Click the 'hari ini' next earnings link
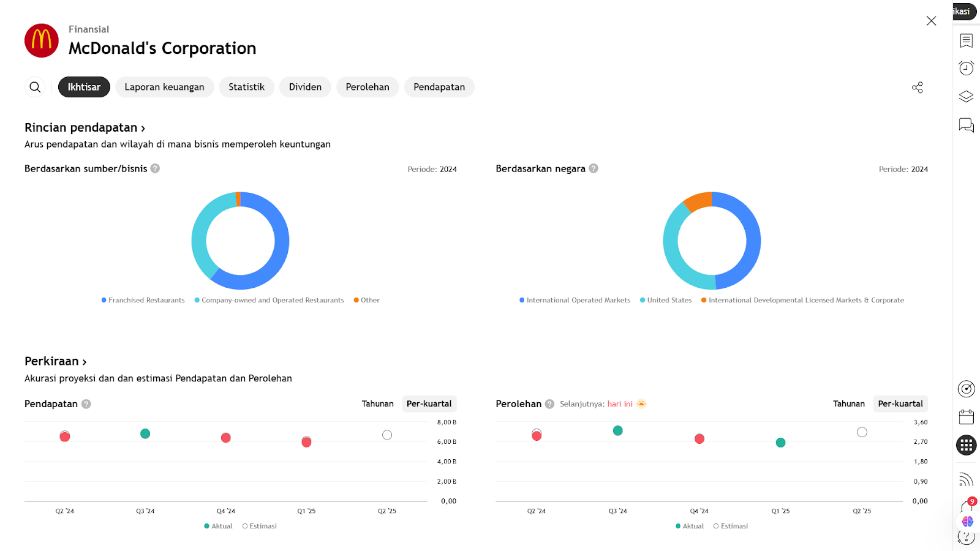 click(x=620, y=404)
